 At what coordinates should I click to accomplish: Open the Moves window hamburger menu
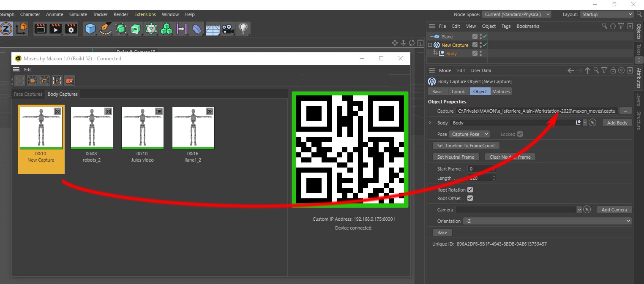point(16,70)
